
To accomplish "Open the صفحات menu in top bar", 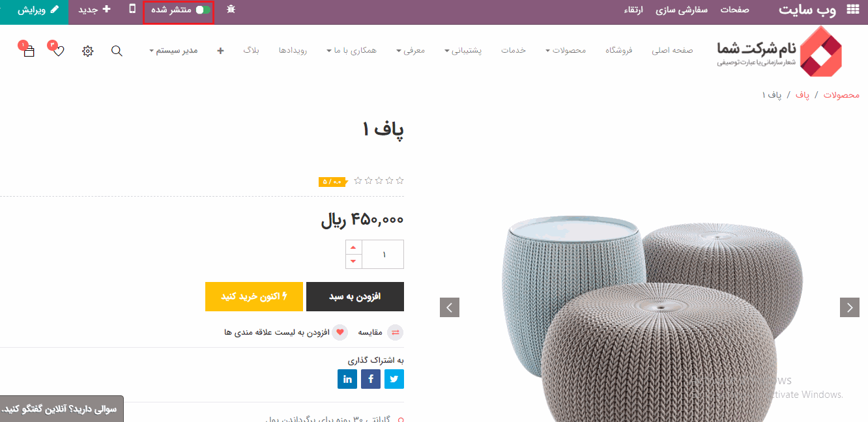I will pyautogui.click(x=734, y=10).
